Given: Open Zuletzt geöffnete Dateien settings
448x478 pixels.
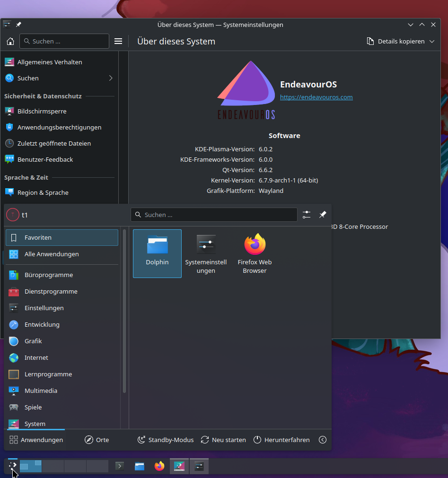Looking at the screenshot, I should (x=60, y=143).
